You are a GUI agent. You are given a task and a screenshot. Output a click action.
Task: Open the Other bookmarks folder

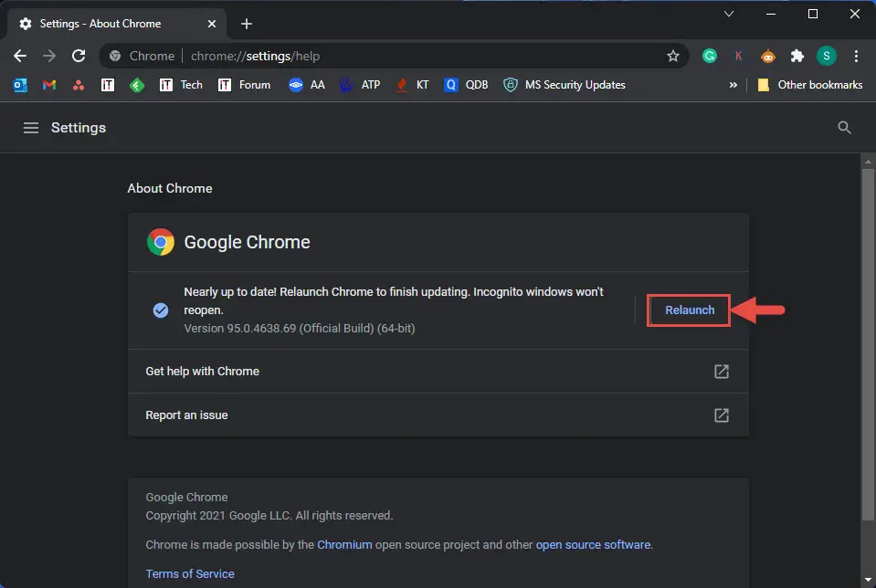click(809, 85)
